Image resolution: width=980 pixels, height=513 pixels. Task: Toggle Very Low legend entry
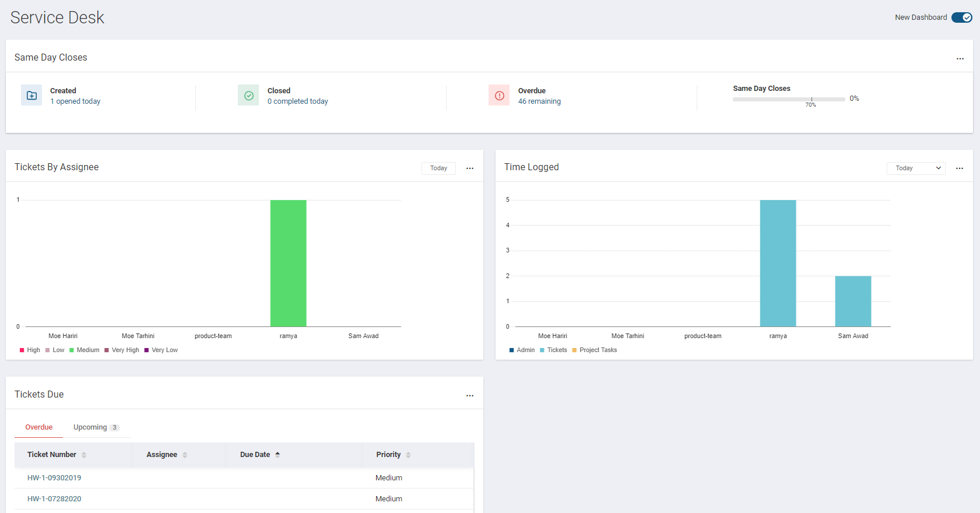click(x=161, y=350)
